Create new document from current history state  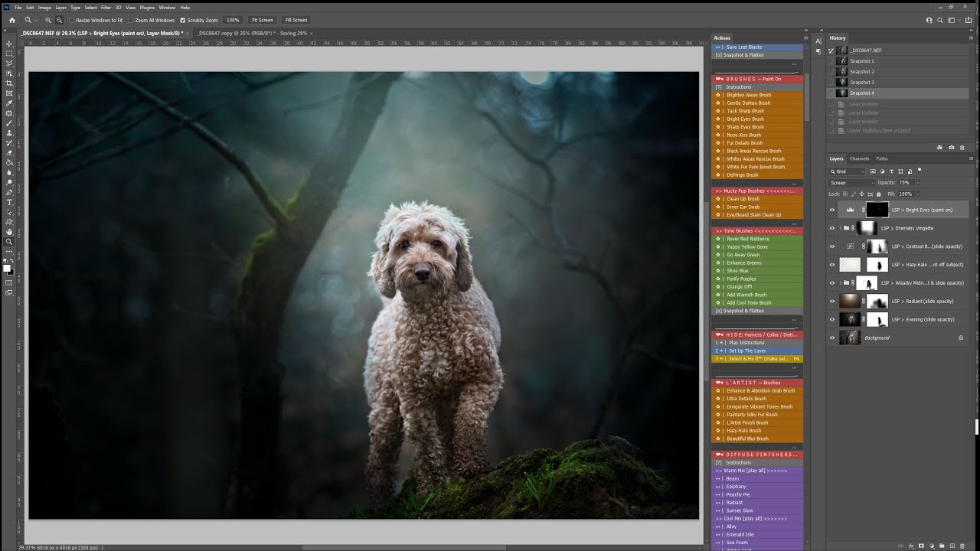point(939,148)
